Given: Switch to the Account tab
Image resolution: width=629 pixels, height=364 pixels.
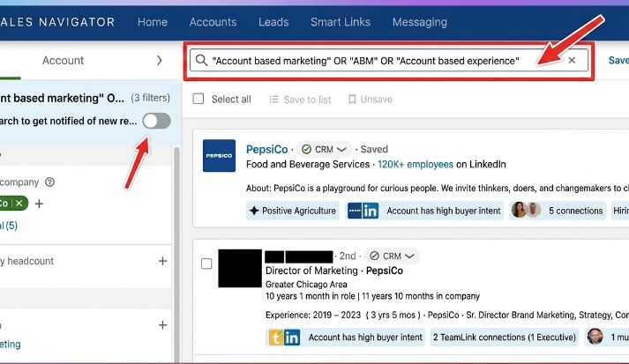Looking at the screenshot, I should 63,61.
